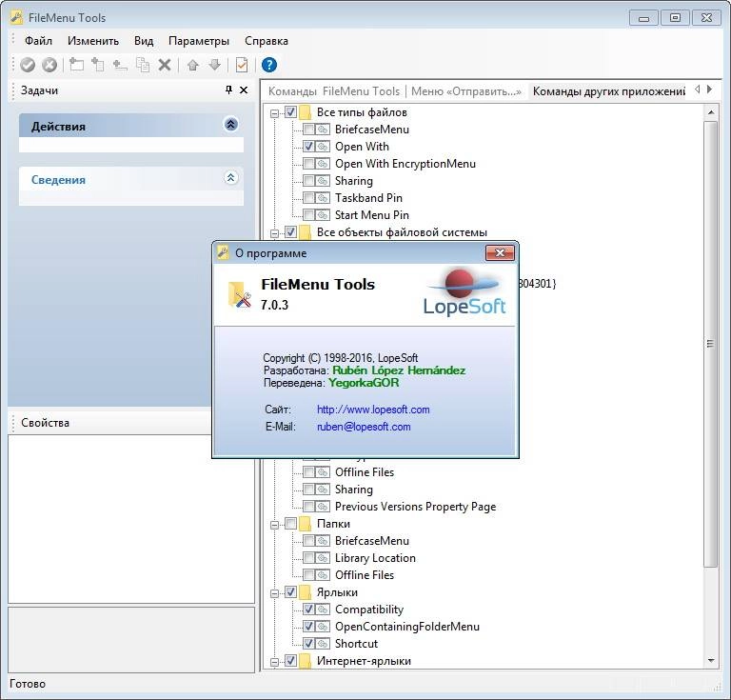Viewport: 731px width, 700px height.
Task: Click the Add separator toolbar icon
Action: pos(120,65)
